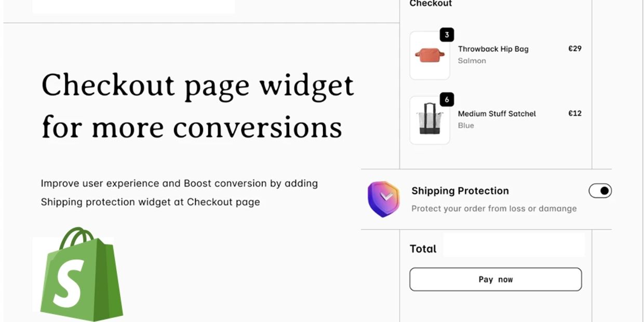
Task: Toggle the Shipping Protection switch
Action: [x=600, y=191]
